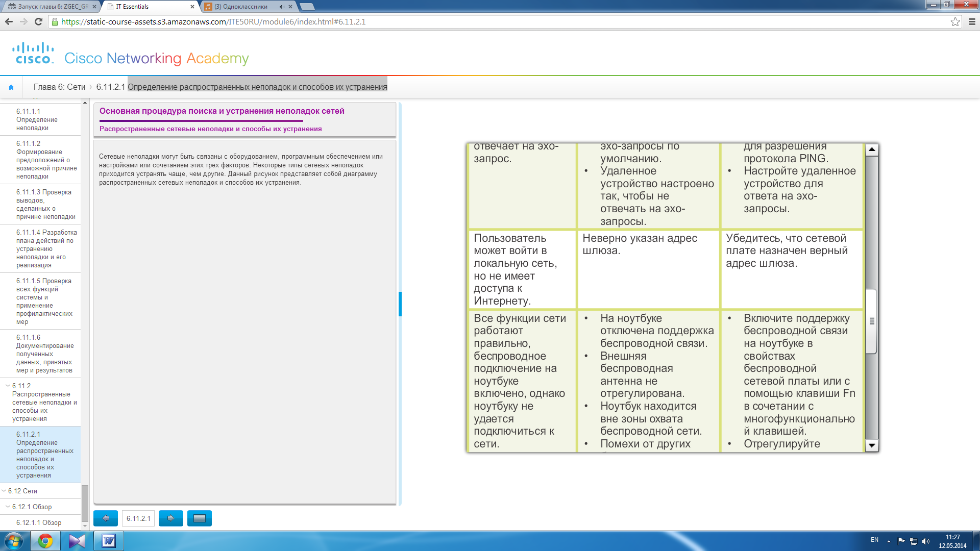Image resolution: width=980 pixels, height=551 pixels.
Task: Click the blue panel divider handle
Action: (400, 304)
